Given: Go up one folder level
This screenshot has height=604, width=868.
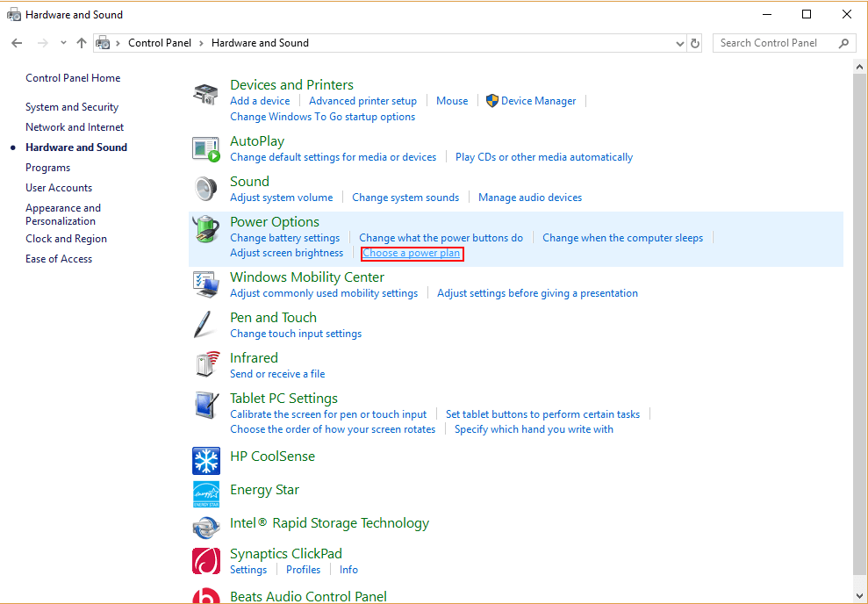Looking at the screenshot, I should [82, 43].
